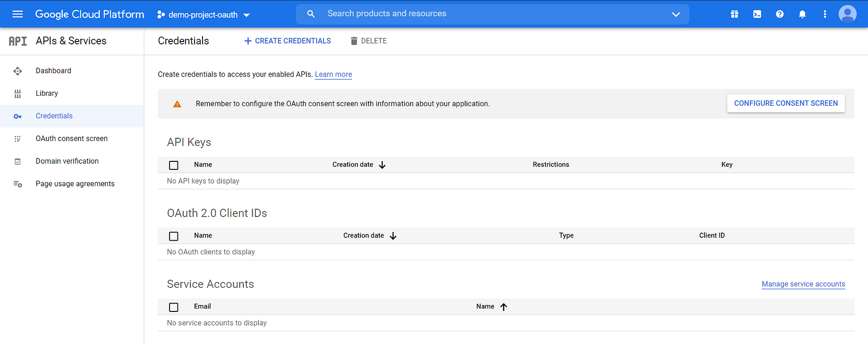Click the Domain verification check icon
Image resolution: width=868 pixels, height=343 pixels.
pos(17,161)
